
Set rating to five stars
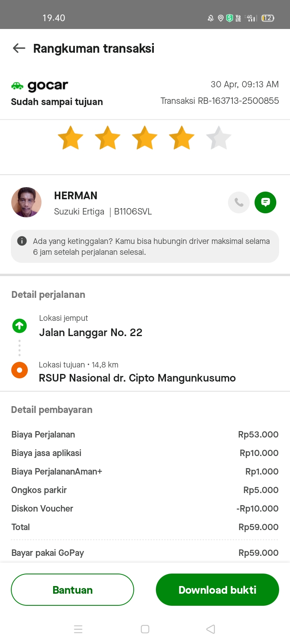[219, 138]
